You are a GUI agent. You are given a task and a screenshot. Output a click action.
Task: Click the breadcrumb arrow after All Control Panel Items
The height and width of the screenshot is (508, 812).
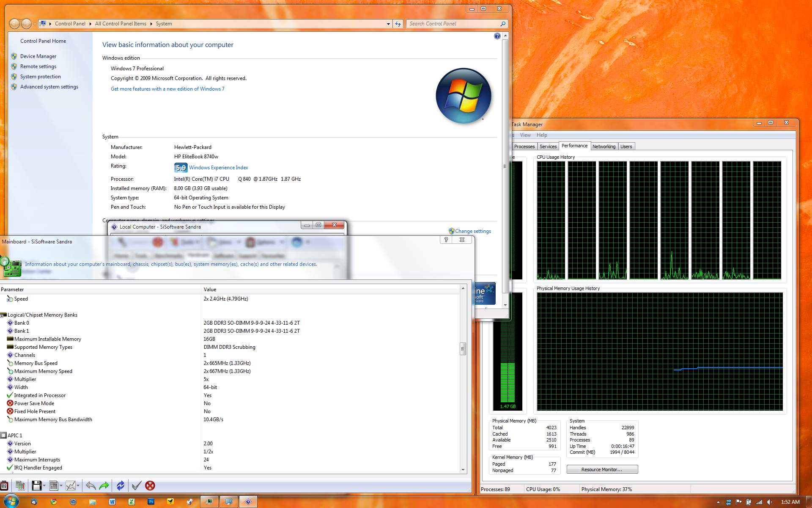pyautogui.click(x=151, y=24)
